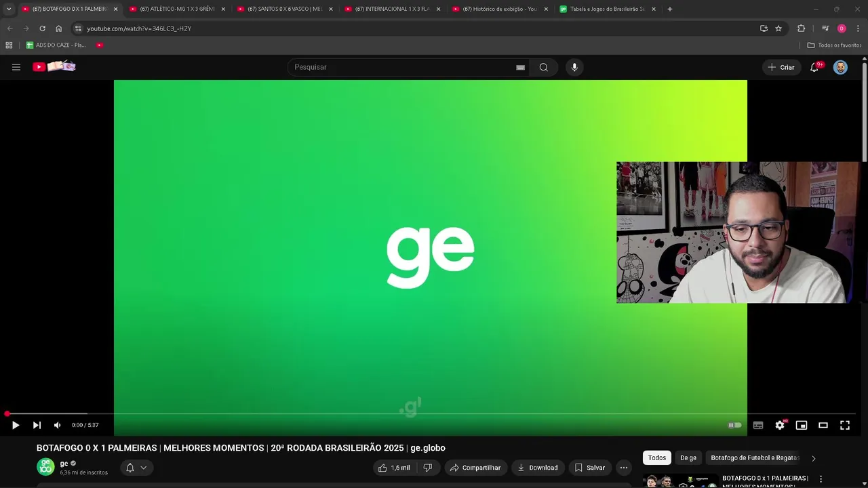Close the BOTAFOGO 0 X 1 PALMEIRAS tab
868x488 pixels.
tap(115, 9)
